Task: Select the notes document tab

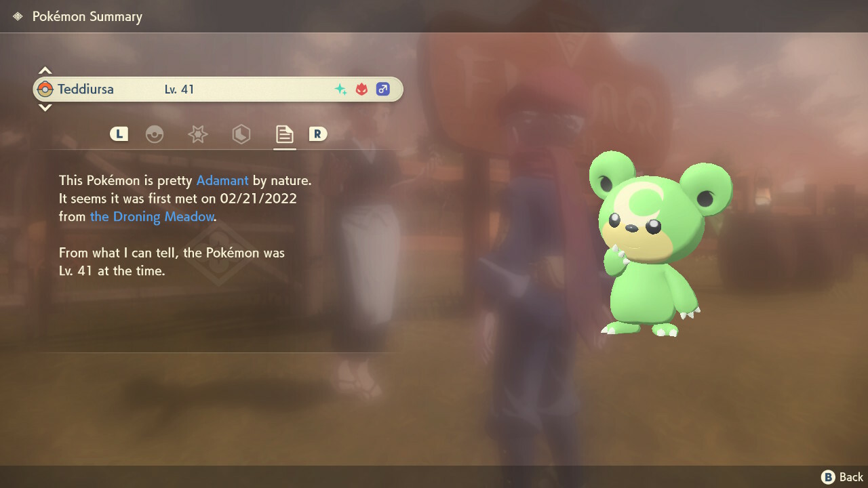Action: coord(284,134)
